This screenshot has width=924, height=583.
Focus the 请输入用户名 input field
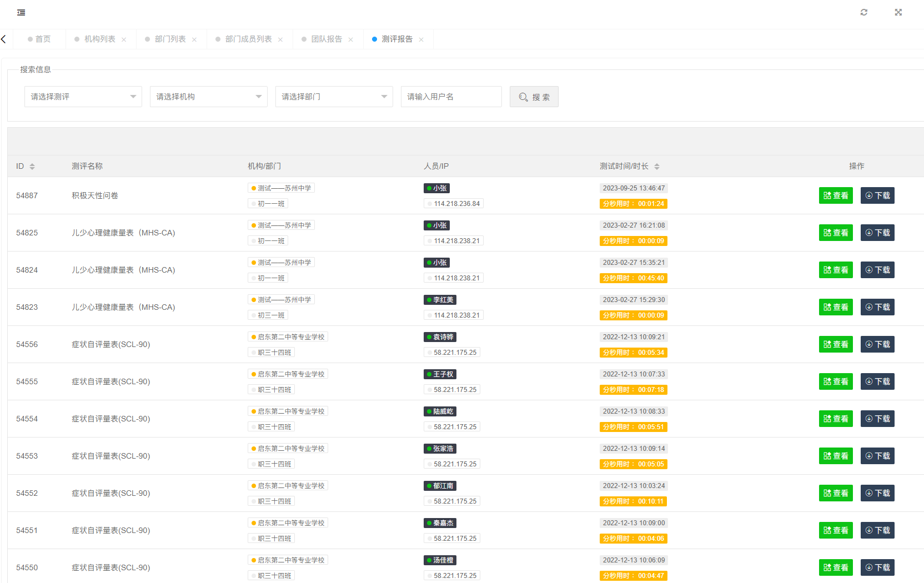[451, 97]
